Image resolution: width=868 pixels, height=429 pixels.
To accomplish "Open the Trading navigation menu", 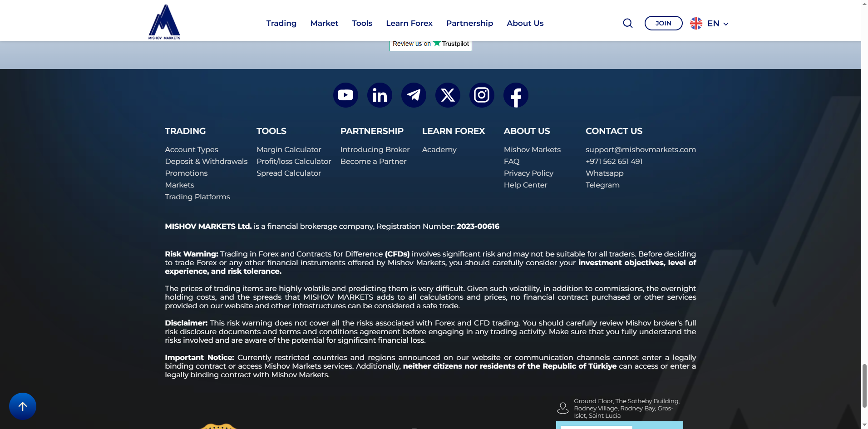I will pyautogui.click(x=281, y=23).
